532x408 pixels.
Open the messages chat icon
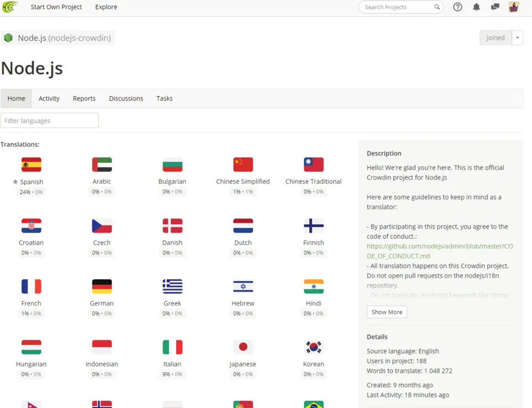[x=495, y=7]
